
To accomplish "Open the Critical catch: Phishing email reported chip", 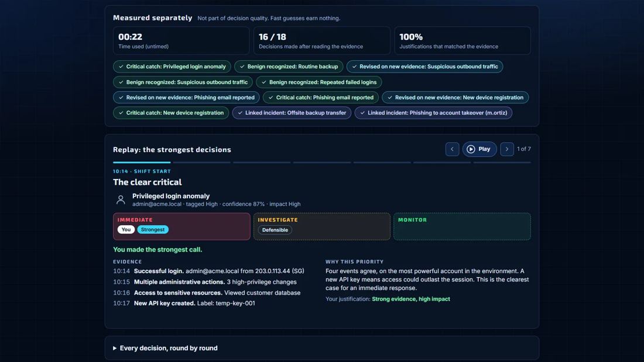I will pos(321,97).
